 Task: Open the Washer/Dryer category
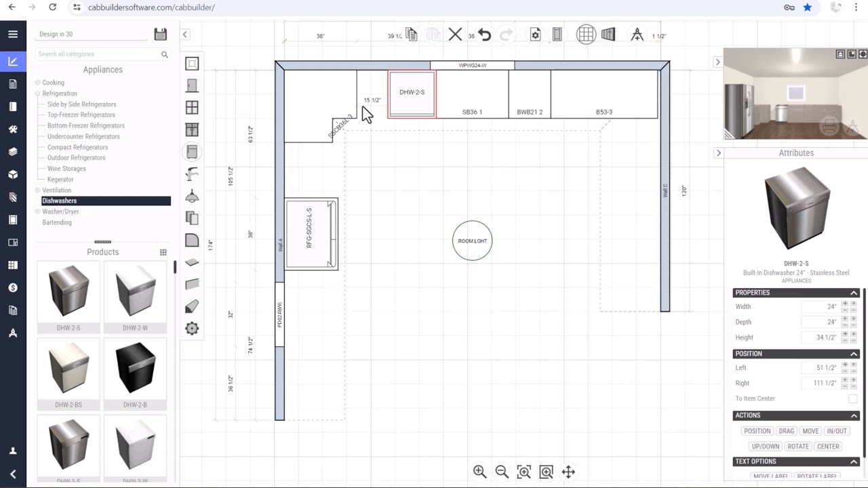point(60,211)
